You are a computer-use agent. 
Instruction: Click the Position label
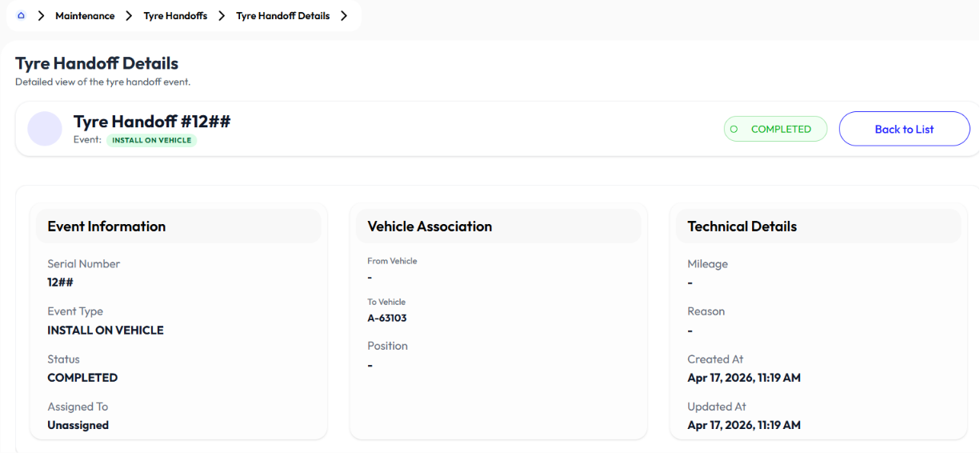click(x=387, y=346)
